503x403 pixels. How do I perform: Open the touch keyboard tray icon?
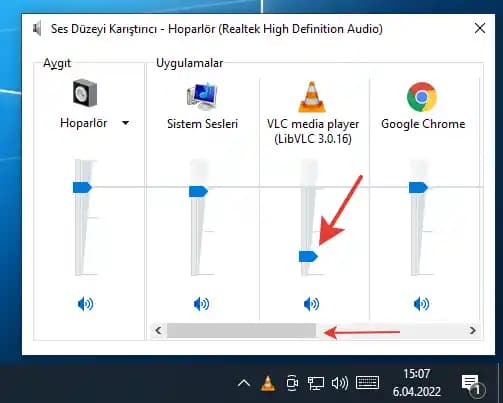coord(367,383)
